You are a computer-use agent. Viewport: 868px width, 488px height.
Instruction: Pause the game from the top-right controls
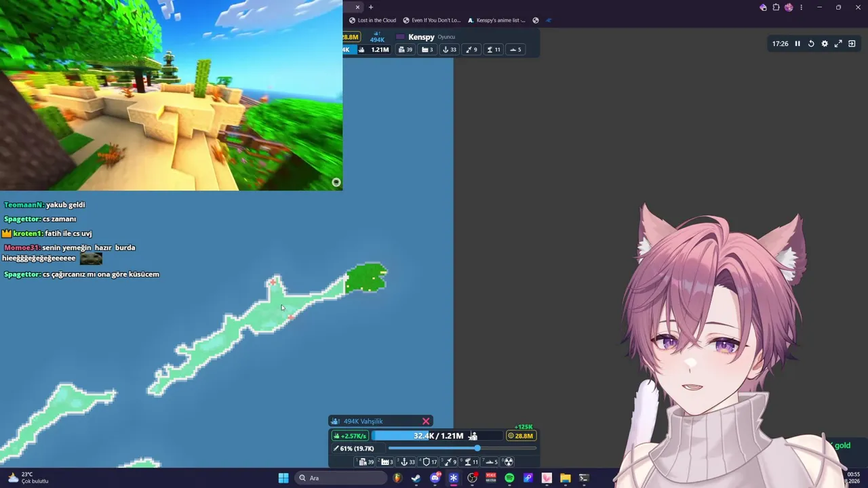797,43
